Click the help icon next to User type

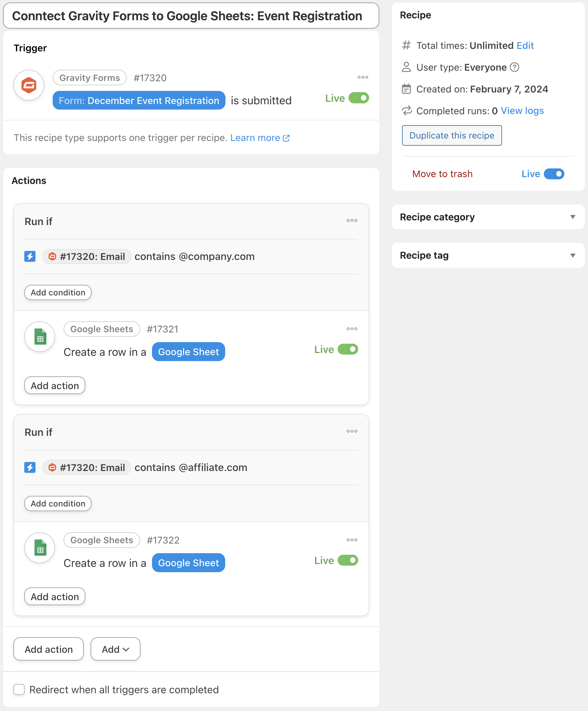[514, 67]
